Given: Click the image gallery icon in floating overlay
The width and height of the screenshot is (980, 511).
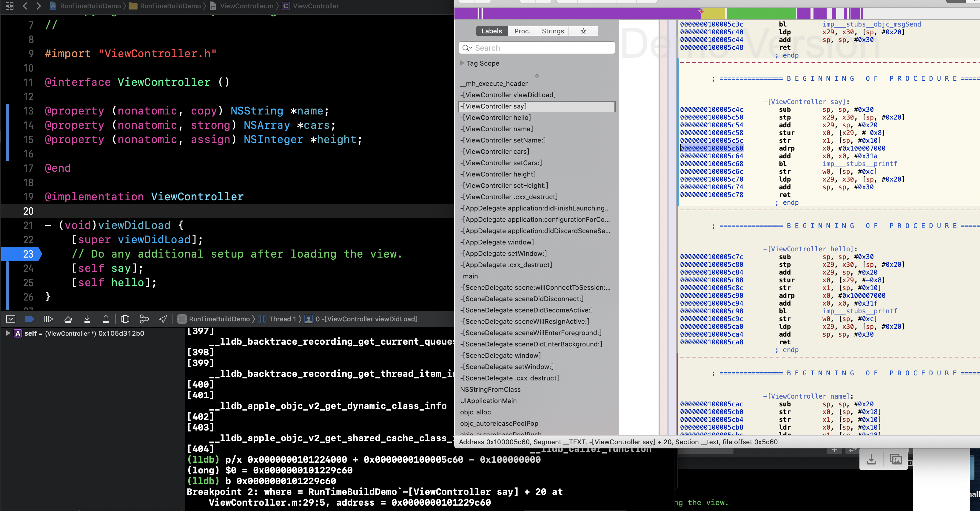Looking at the screenshot, I should (x=896, y=460).
